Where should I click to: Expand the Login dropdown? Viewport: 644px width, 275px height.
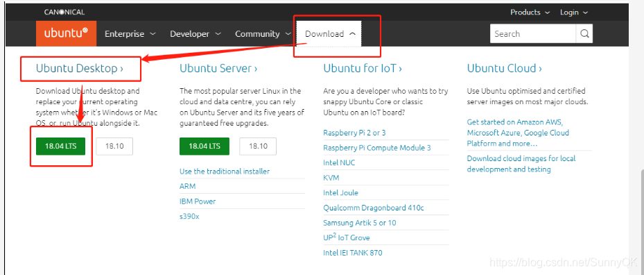[574, 12]
